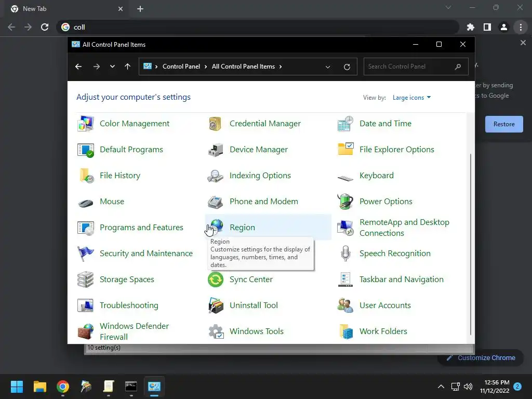
Task: Dismiss the Chrome restore prompt with X
Action: (523, 43)
